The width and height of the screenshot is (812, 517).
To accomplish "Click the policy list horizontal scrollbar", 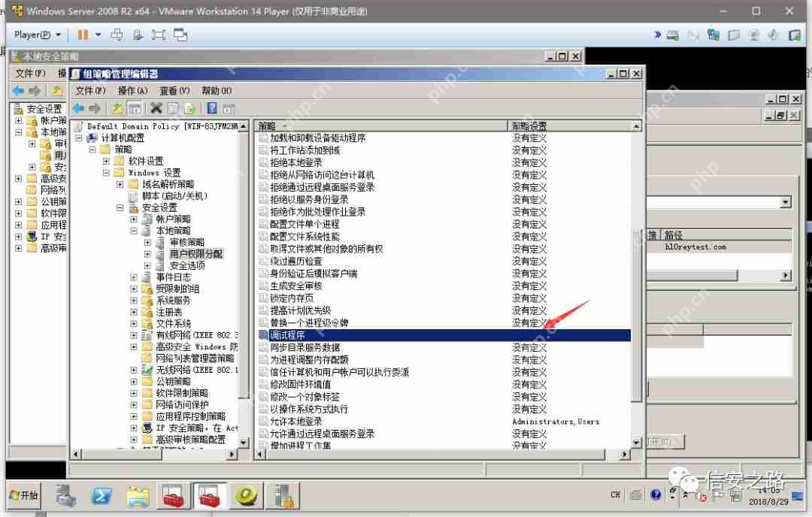I will pos(435,455).
